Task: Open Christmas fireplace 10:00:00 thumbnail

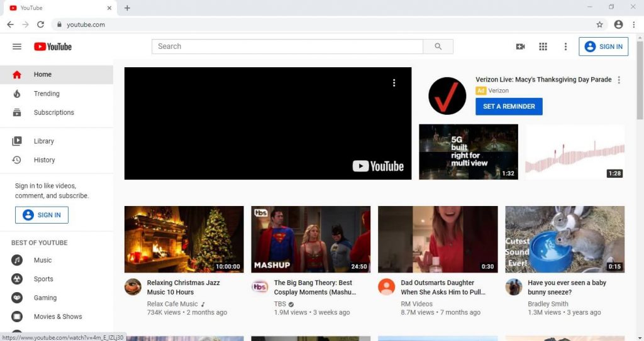Action: pyautogui.click(x=184, y=239)
